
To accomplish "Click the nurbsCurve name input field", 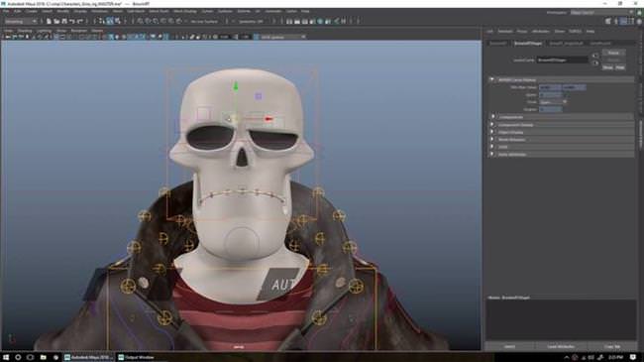I will click(562, 60).
